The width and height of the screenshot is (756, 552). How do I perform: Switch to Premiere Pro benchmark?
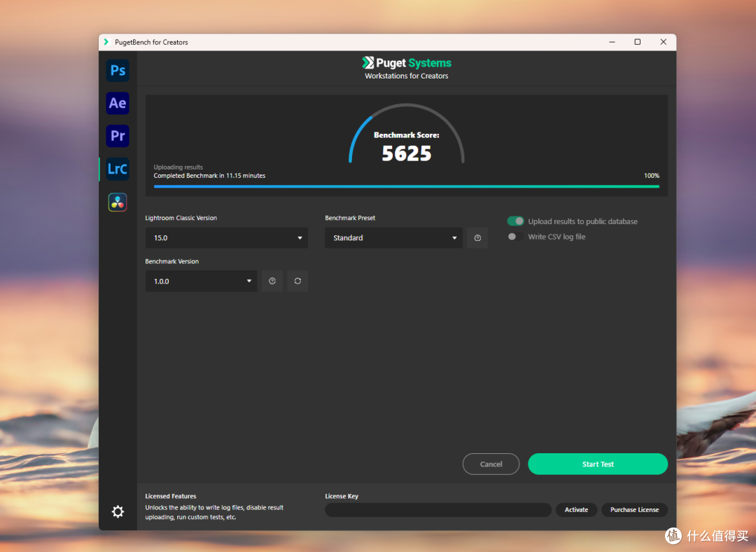(118, 136)
